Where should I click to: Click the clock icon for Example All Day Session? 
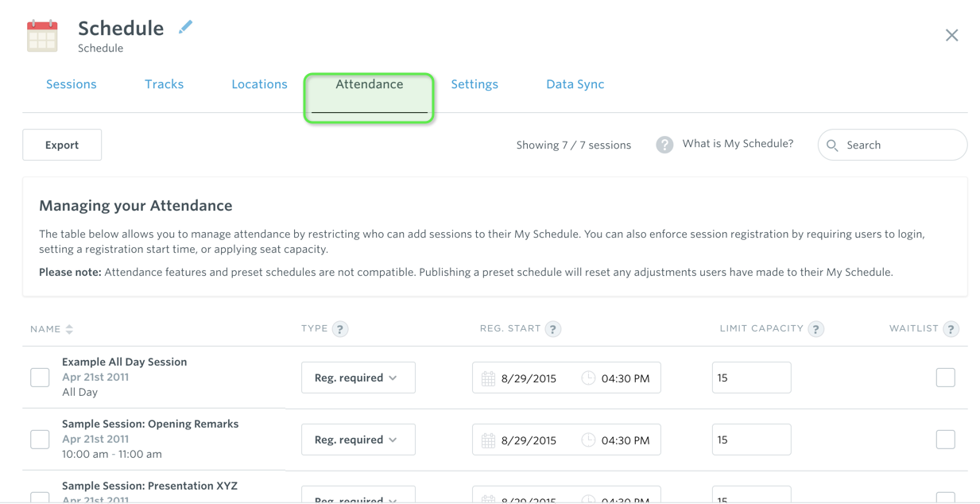pyautogui.click(x=588, y=378)
